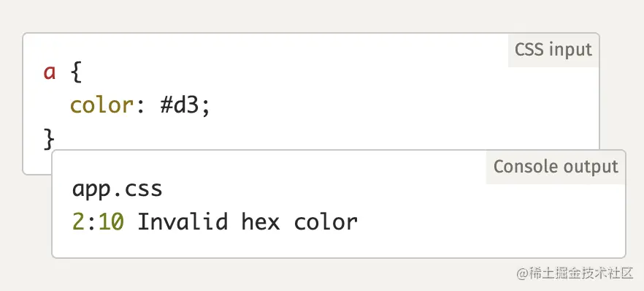The width and height of the screenshot is (644, 291).
Task: Click the 2:10 line position
Action: 98,222
